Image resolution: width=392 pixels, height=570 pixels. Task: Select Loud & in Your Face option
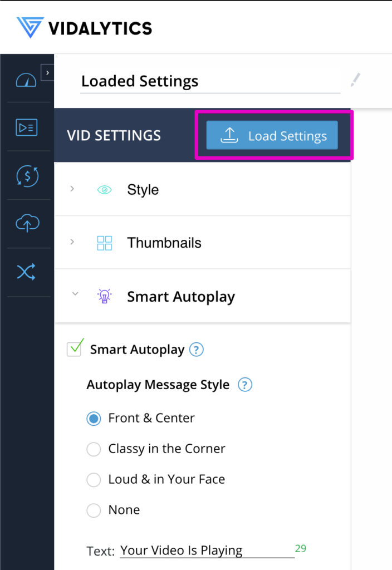pos(94,479)
